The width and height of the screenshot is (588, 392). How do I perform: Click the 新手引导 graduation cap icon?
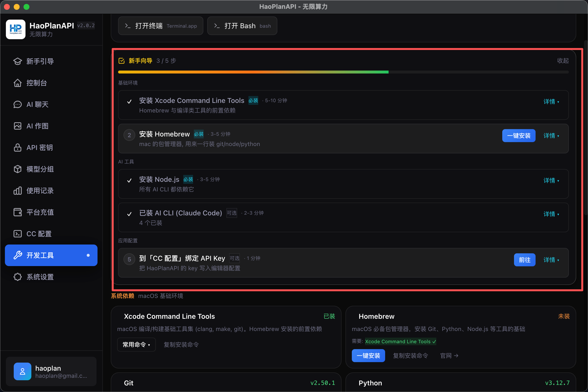pyautogui.click(x=17, y=61)
